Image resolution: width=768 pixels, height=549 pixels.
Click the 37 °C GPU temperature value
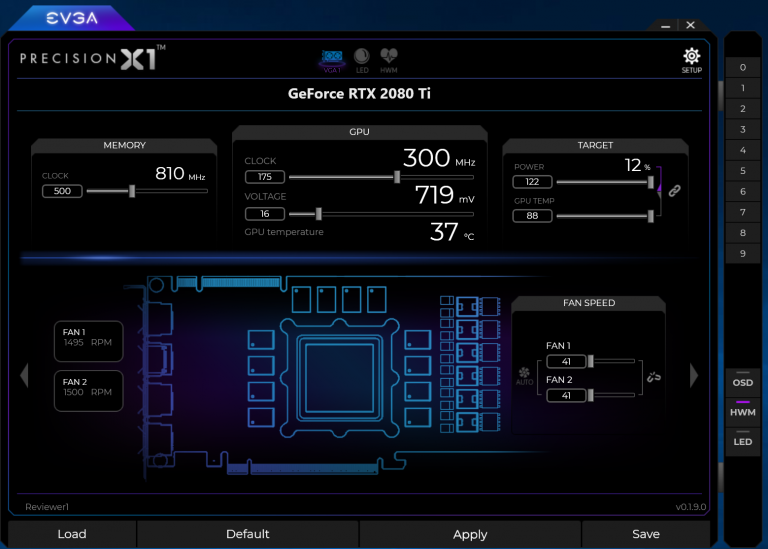pos(452,232)
